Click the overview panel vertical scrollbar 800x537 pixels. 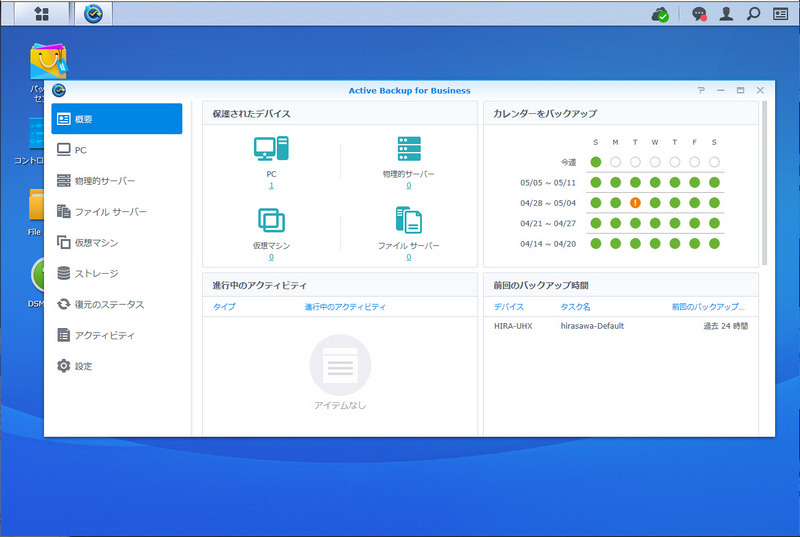[764, 183]
